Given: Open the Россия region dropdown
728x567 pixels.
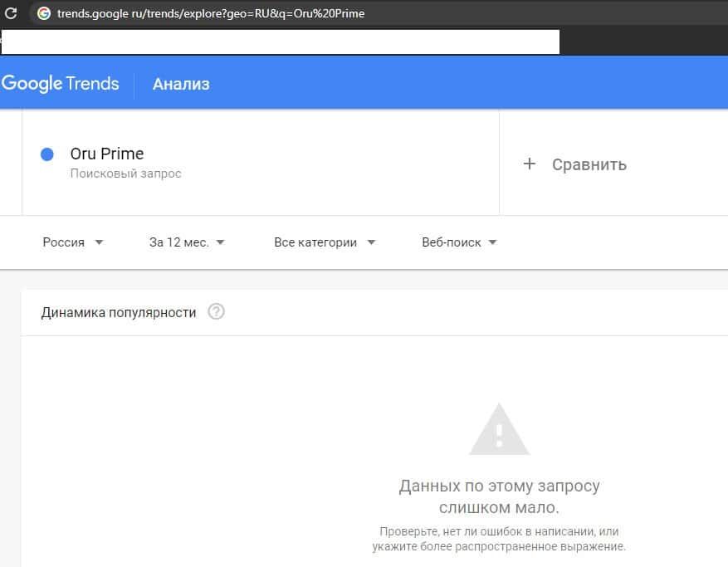Looking at the screenshot, I should [73, 242].
